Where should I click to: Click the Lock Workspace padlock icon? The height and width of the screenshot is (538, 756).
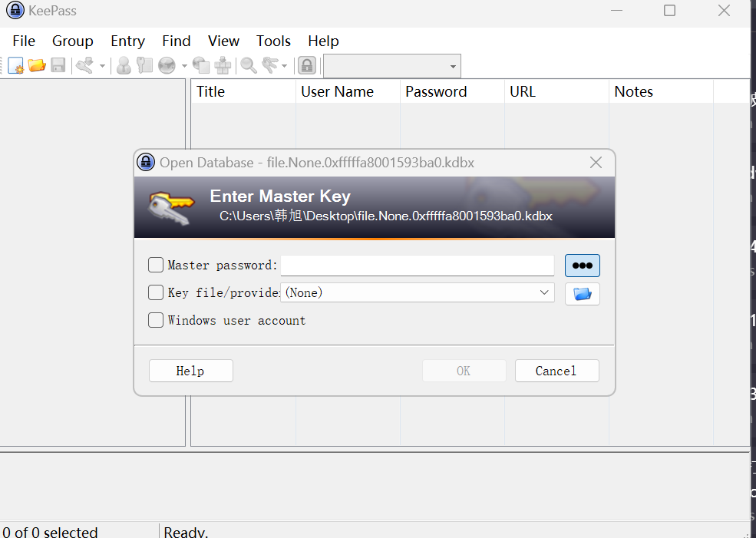pyautogui.click(x=307, y=65)
